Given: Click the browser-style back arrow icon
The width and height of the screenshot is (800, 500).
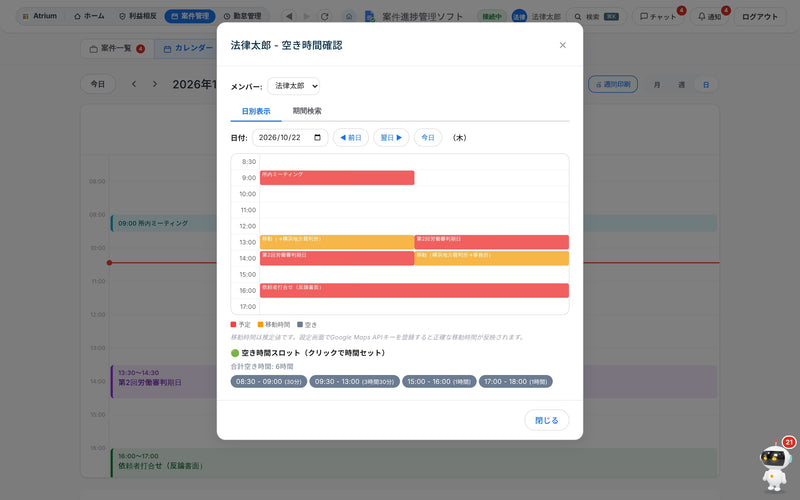Looking at the screenshot, I should pos(289,16).
